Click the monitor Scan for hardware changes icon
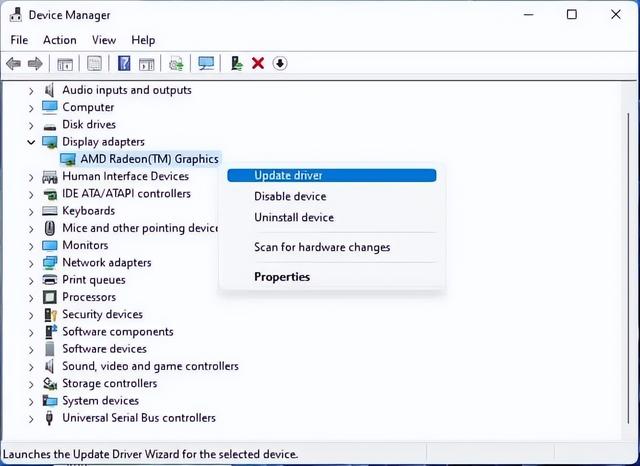Image resolution: width=640 pixels, height=466 pixels. click(x=206, y=64)
